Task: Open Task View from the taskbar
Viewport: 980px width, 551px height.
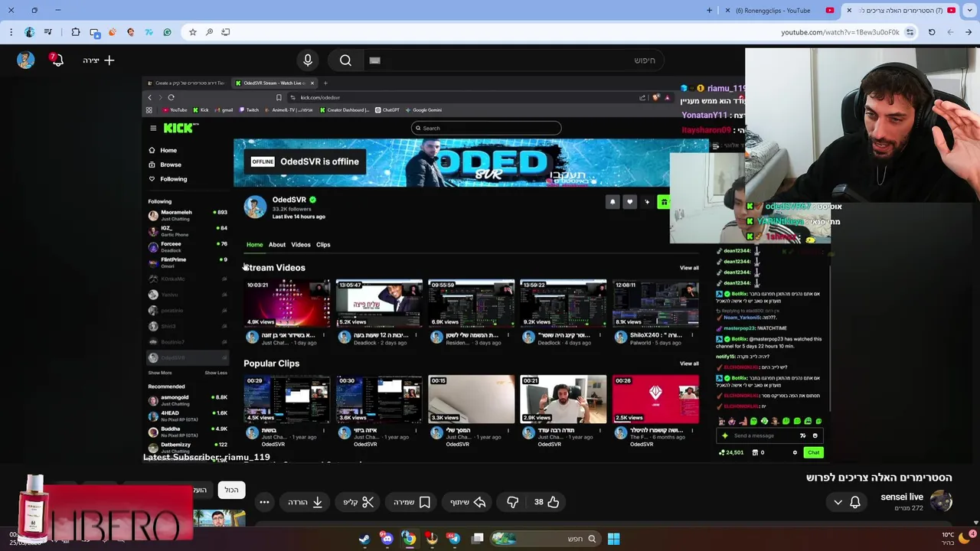Action: [478, 539]
